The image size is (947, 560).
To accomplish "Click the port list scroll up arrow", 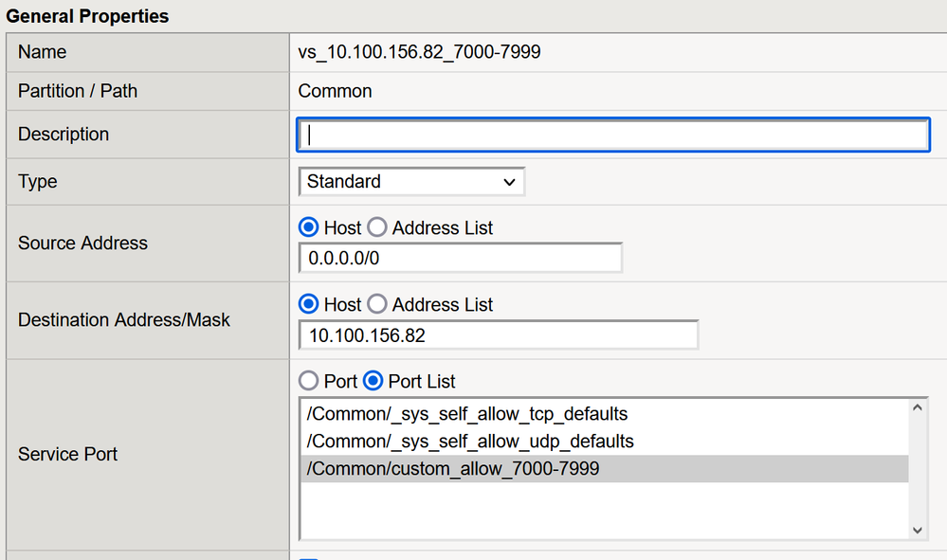I will tap(918, 408).
